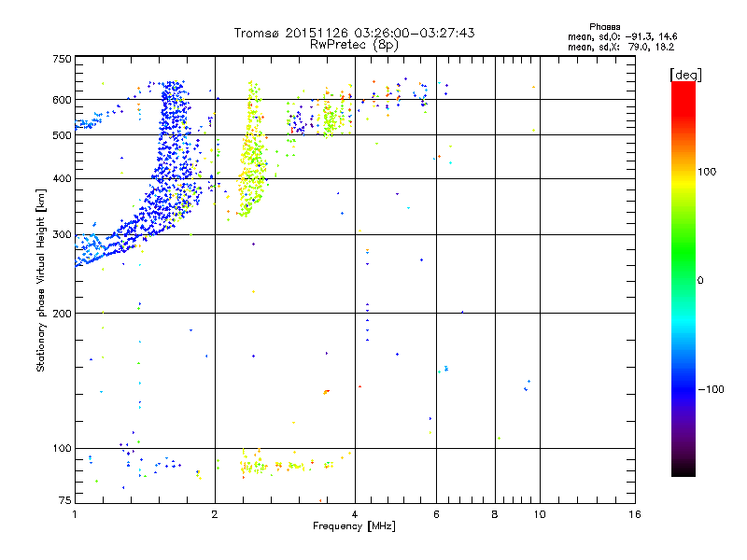The width and height of the screenshot is (747, 560).
Task: Click the x-axis tick label '16'
Action: tap(635, 514)
